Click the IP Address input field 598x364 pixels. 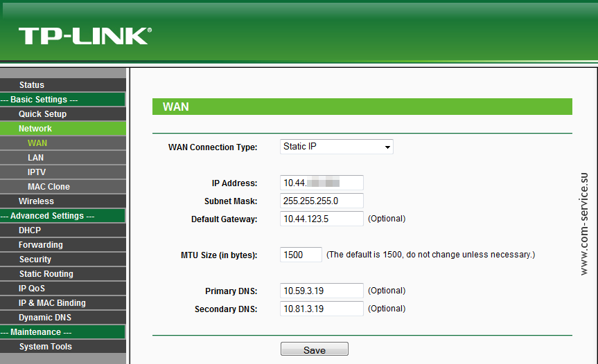click(x=322, y=183)
